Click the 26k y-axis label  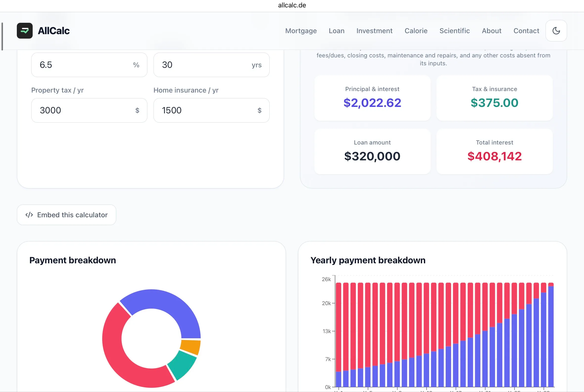pos(326,279)
